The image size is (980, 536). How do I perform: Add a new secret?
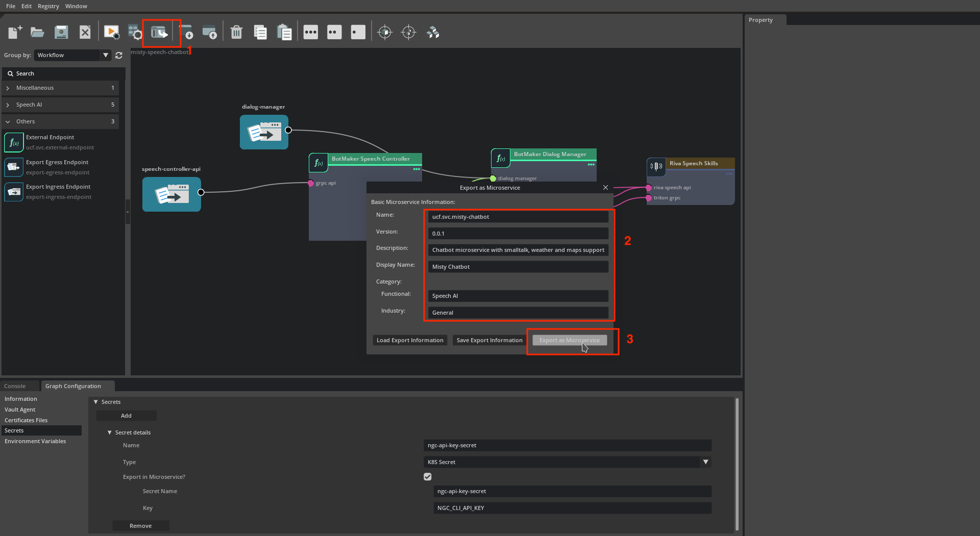126,416
